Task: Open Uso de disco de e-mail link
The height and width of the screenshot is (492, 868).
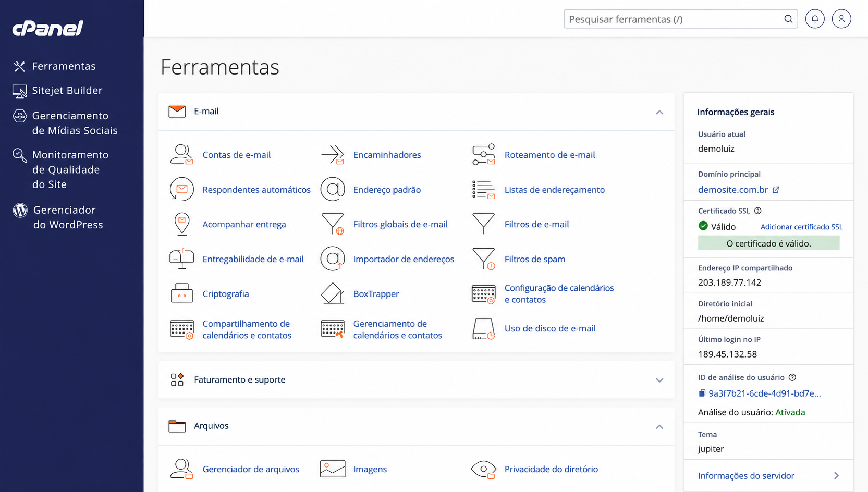Action: click(550, 328)
